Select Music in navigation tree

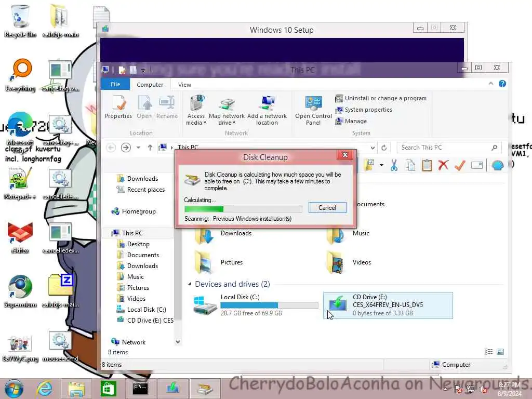click(x=130, y=277)
